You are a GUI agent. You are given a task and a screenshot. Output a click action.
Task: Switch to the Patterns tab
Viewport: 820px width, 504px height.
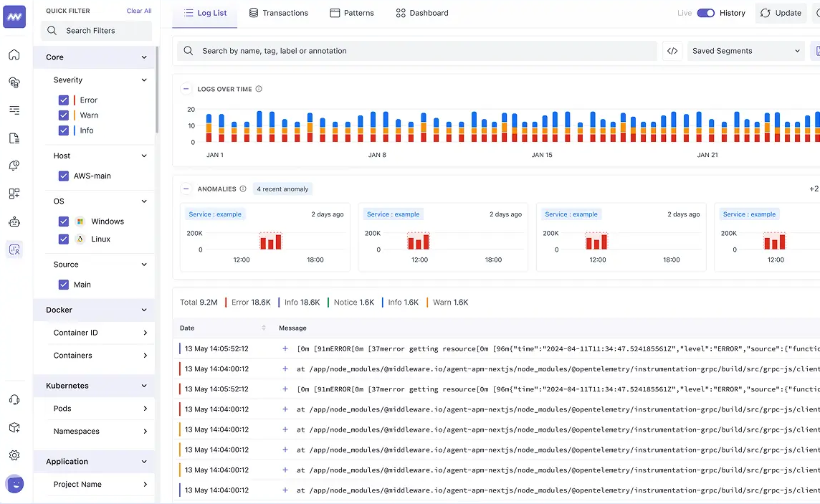click(x=352, y=13)
